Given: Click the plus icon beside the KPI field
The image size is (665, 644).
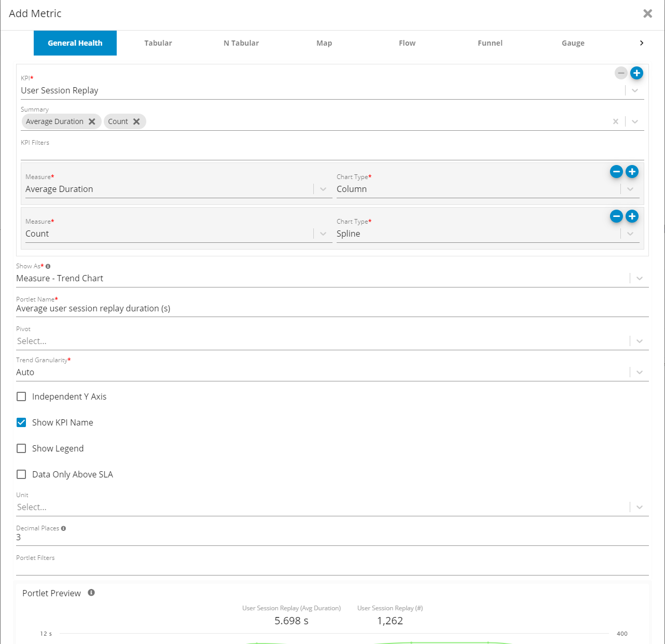Looking at the screenshot, I should tap(636, 73).
